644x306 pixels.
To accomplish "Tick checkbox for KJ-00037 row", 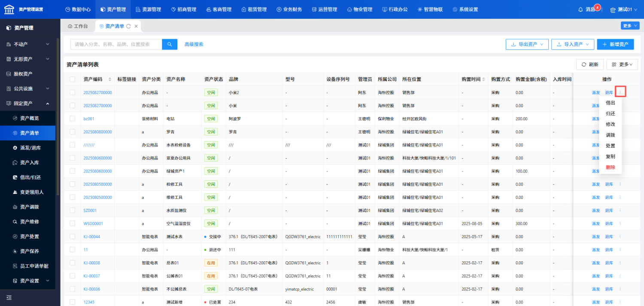I will (73, 276).
